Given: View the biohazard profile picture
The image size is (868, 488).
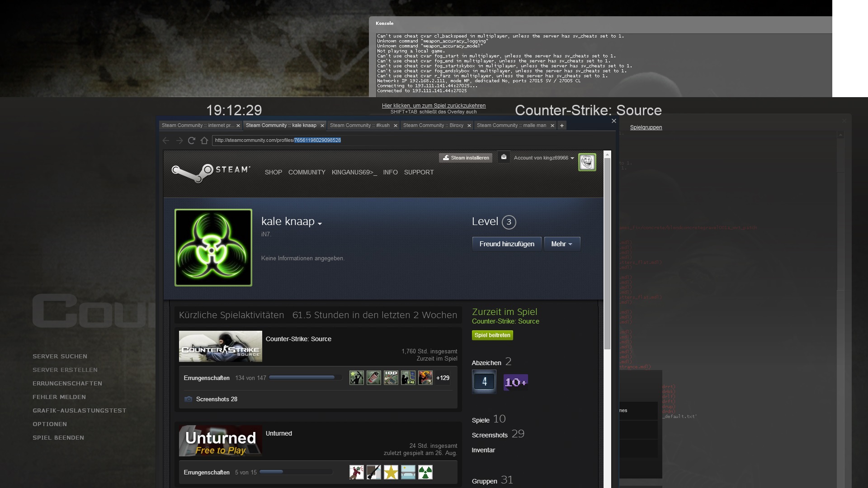Looking at the screenshot, I should [x=213, y=248].
